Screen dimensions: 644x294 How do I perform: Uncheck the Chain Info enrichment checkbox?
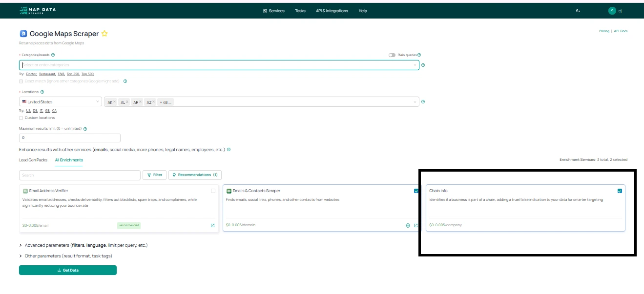click(x=620, y=191)
